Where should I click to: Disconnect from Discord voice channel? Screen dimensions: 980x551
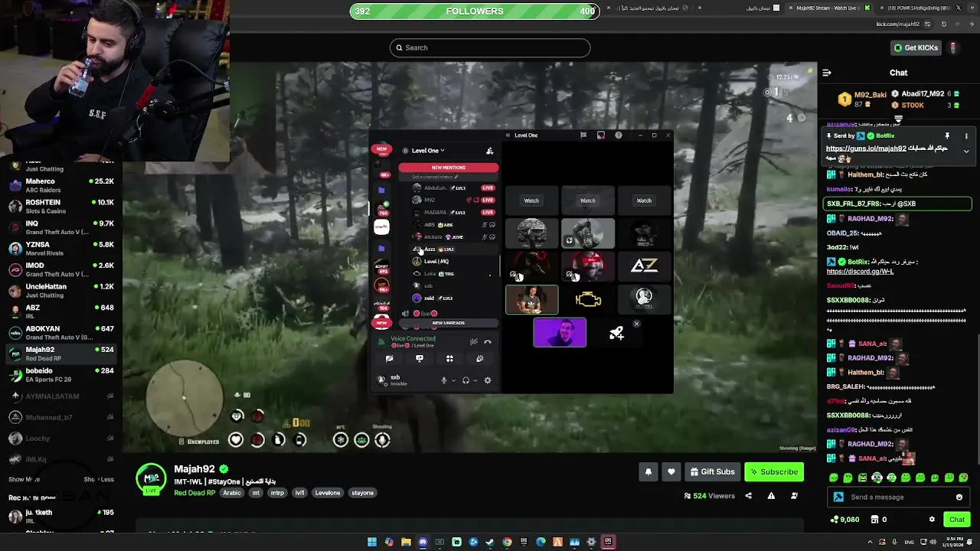(488, 342)
